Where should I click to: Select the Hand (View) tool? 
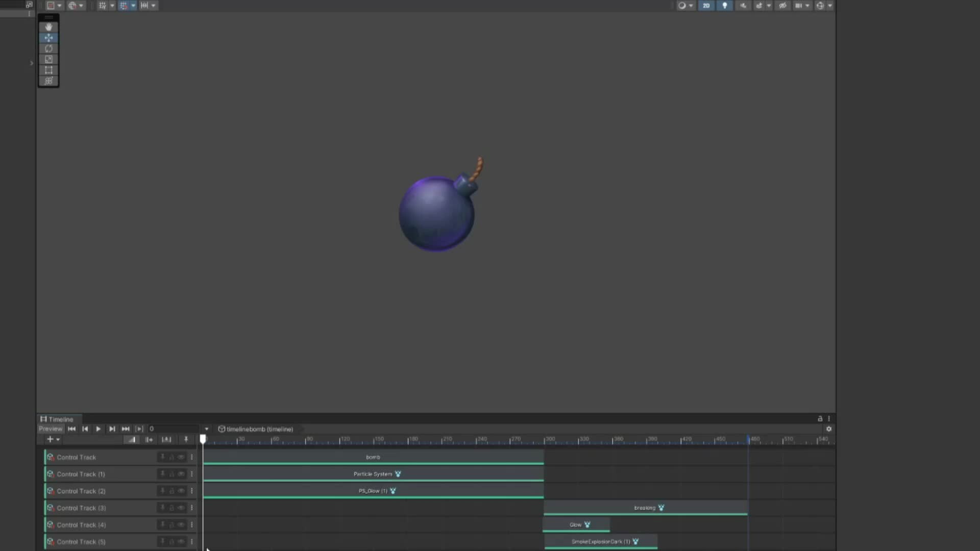(x=48, y=27)
